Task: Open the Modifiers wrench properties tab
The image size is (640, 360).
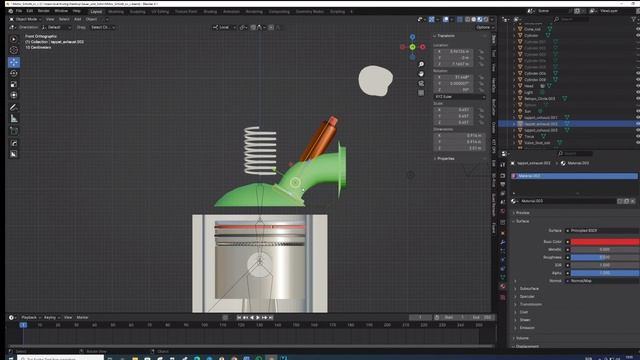Action: pos(503,242)
